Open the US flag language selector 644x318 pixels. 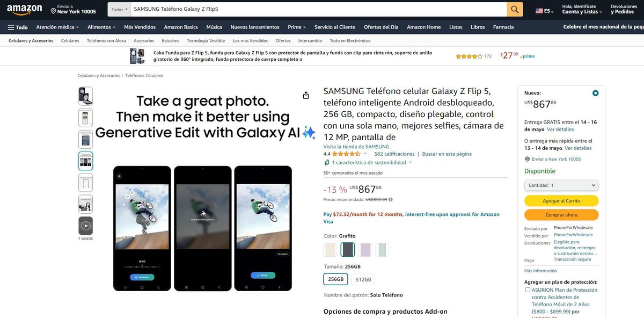click(543, 11)
